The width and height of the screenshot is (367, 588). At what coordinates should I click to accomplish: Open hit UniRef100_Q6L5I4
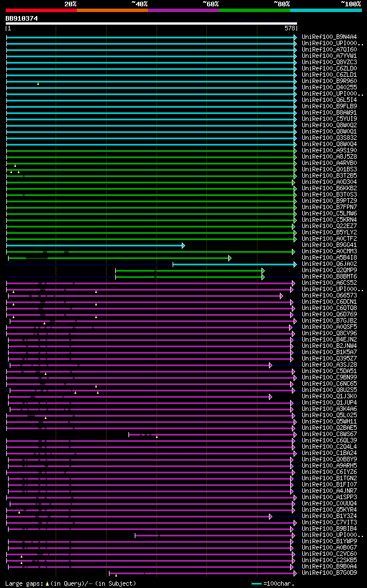(330, 100)
